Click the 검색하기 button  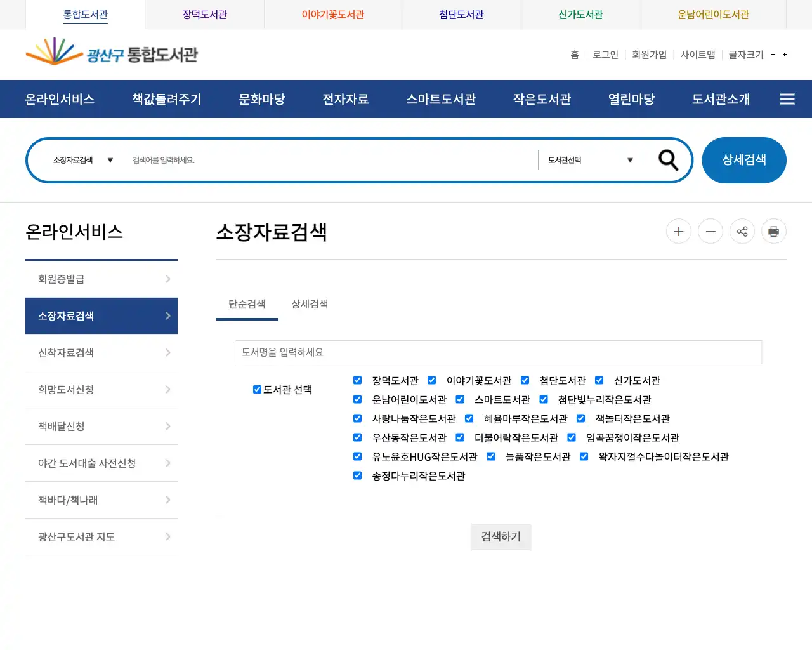click(x=501, y=537)
